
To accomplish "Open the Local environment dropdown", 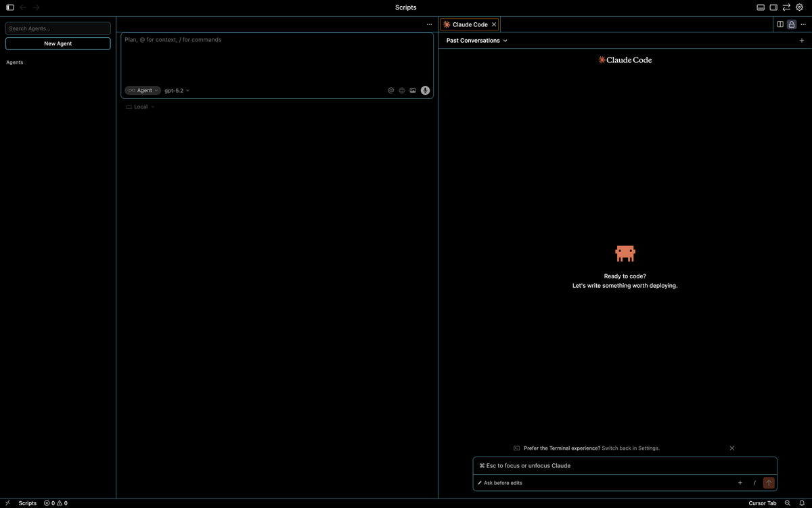I will (140, 107).
